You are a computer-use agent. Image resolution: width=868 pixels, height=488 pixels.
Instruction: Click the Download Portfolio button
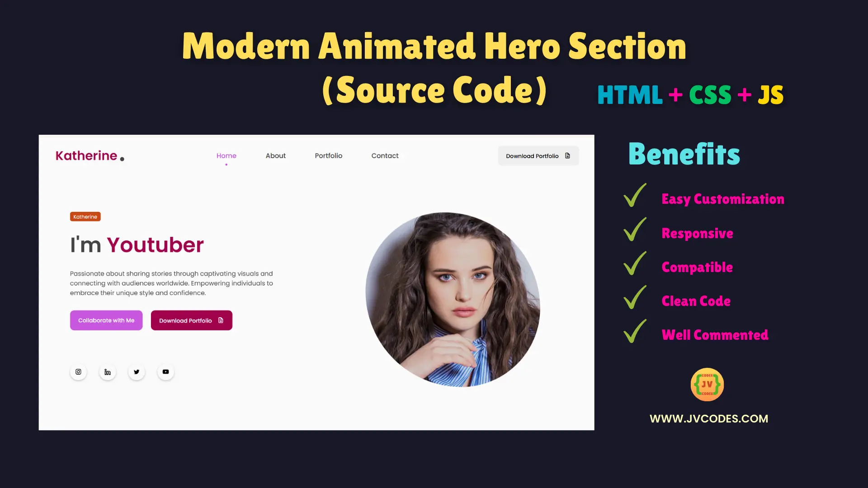click(x=538, y=155)
